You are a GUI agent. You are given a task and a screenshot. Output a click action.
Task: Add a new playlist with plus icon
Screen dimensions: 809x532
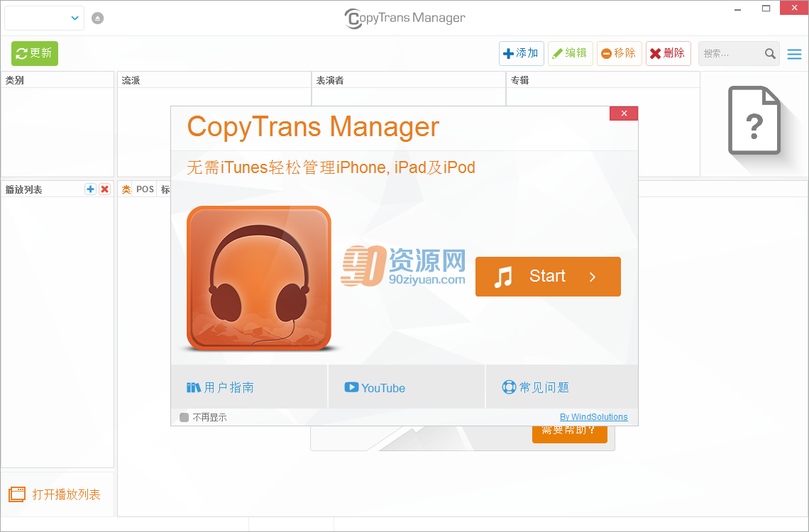point(90,189)
